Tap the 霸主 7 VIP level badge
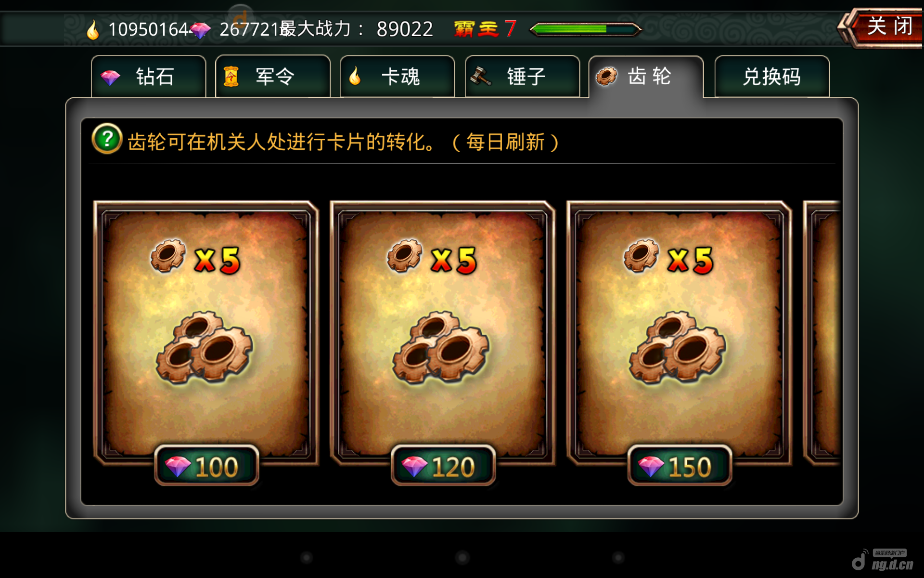 coord(485,29)
